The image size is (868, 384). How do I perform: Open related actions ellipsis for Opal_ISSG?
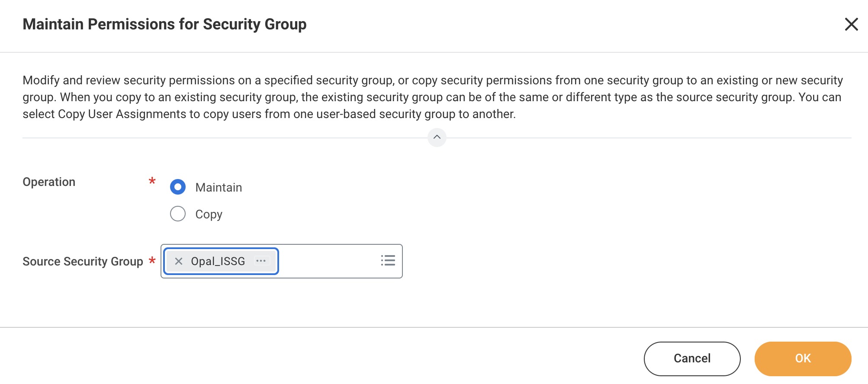coord(261,261)
